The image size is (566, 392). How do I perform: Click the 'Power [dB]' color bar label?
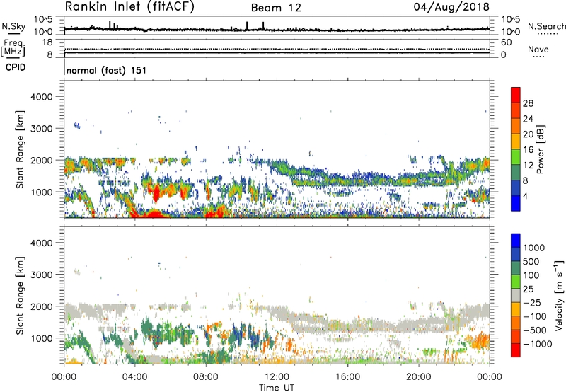click(x=540, y=149)
